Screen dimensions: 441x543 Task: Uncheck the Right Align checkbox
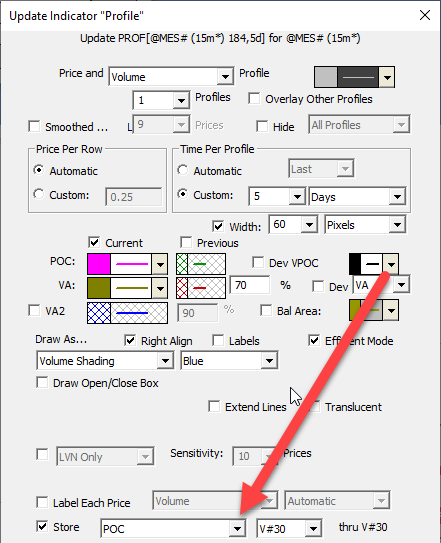[x=130, y=340]
